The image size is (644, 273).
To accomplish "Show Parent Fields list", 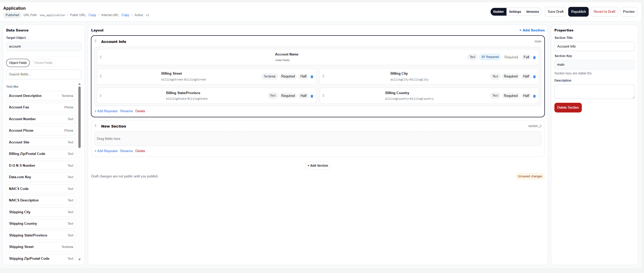I will (x=44, y=63).
